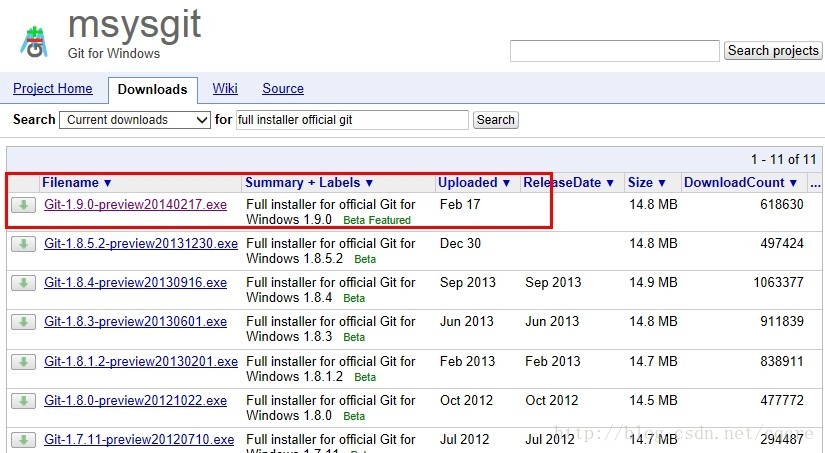Click green download arrow for Git-1.8.5.2

[x=24, y=244]
